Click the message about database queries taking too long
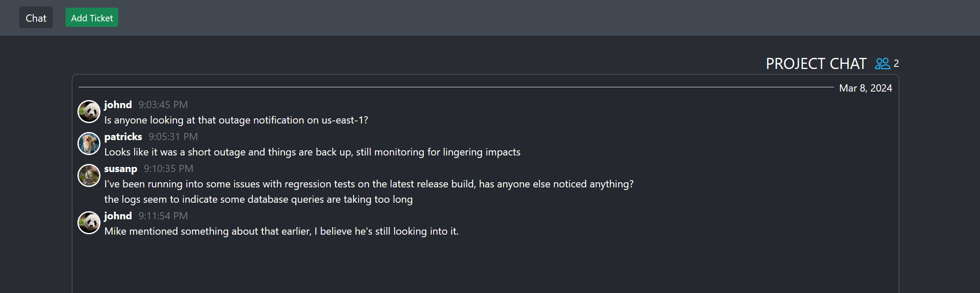This screenshot has height=293, width=980. pos(258,199)
